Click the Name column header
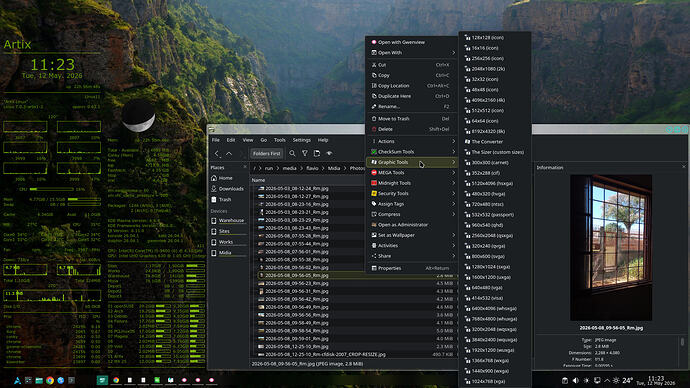 click(258, 180)
